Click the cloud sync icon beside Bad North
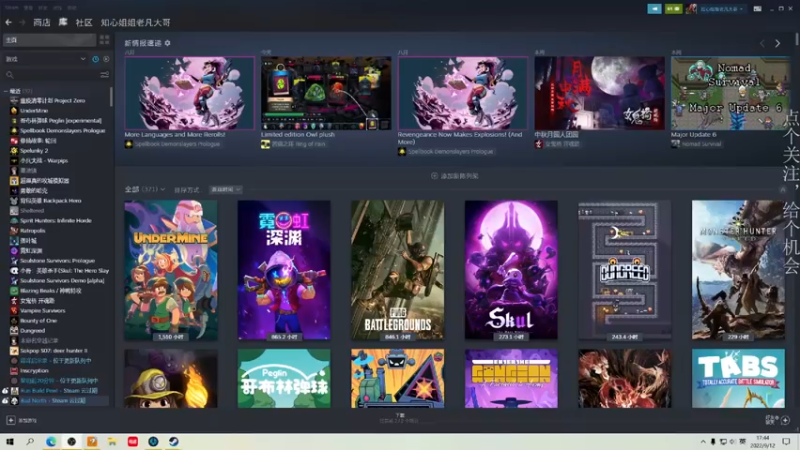800x450 pixels. pyautogui.click(x=5, y=401)
